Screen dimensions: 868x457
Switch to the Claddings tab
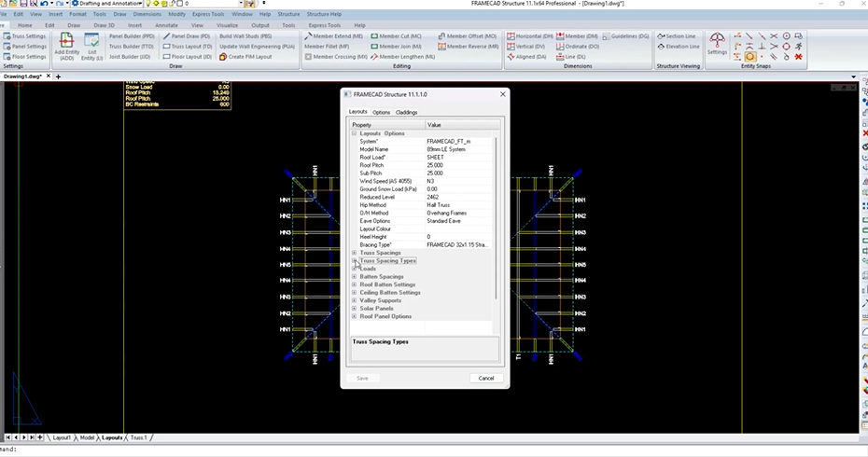[407, 112]
